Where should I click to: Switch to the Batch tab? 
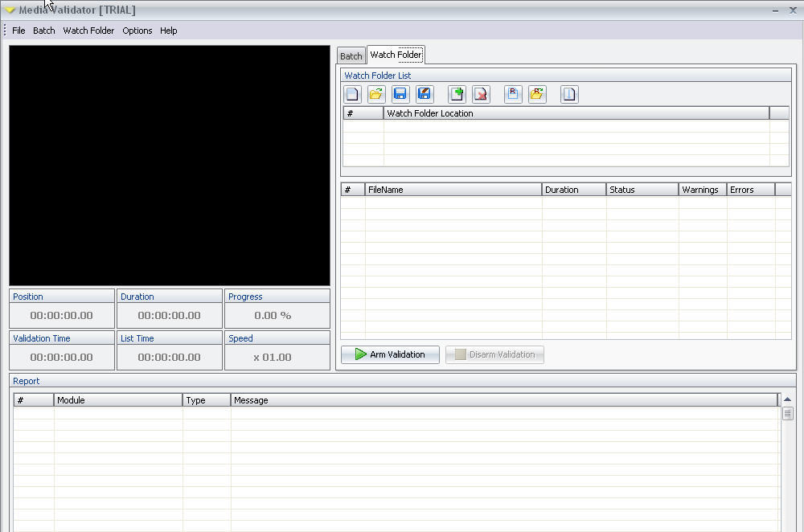pyautogui.click(x=351, y=56)
